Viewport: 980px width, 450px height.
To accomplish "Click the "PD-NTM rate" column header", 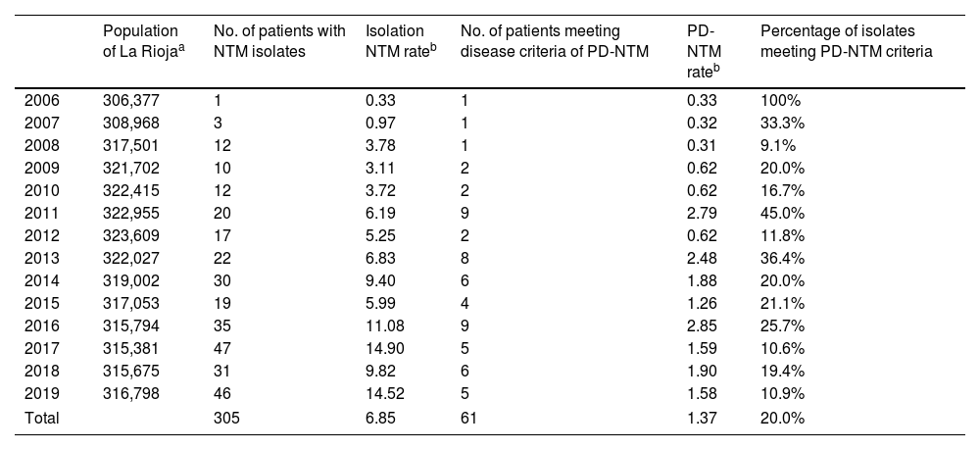I will click(x=702, y=49).
